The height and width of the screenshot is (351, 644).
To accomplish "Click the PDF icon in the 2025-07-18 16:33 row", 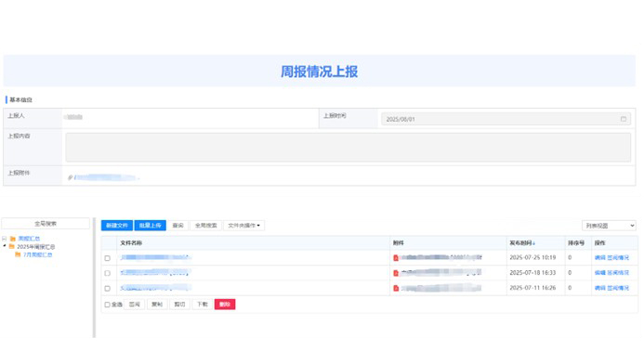I will click(x=396, y=273).
